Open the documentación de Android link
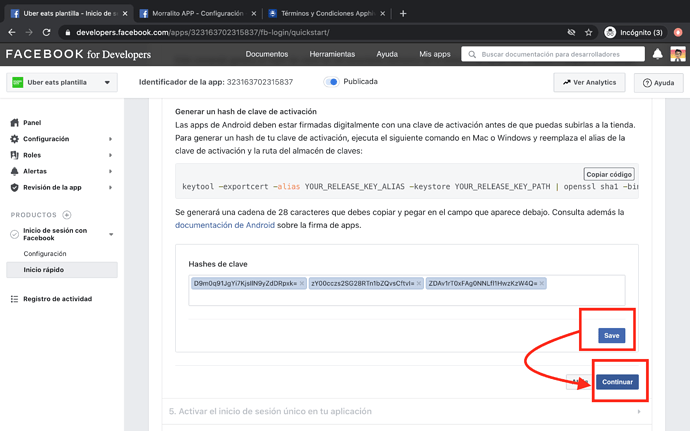The image size is (690, 431). (225, 225)
